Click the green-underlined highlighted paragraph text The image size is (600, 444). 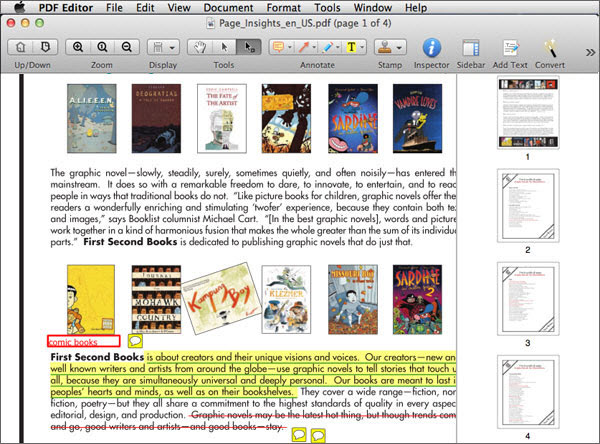coord(253,374)
